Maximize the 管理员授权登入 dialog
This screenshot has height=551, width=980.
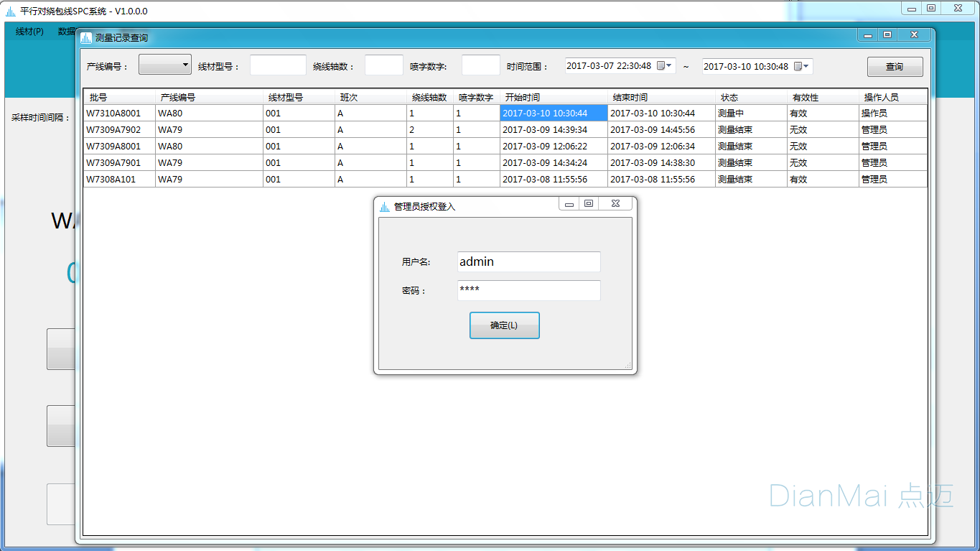(589, 204)
